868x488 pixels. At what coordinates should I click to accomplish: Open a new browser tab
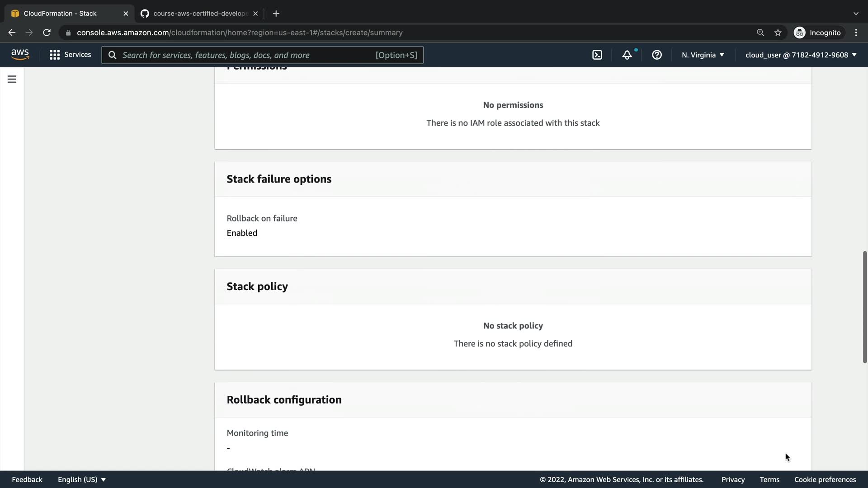(x=276, y=14)
